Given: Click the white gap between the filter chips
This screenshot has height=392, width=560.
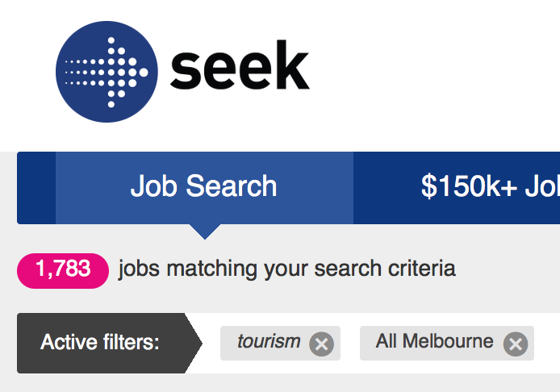Looking at the screenshot, I should [x=350, y=343].
